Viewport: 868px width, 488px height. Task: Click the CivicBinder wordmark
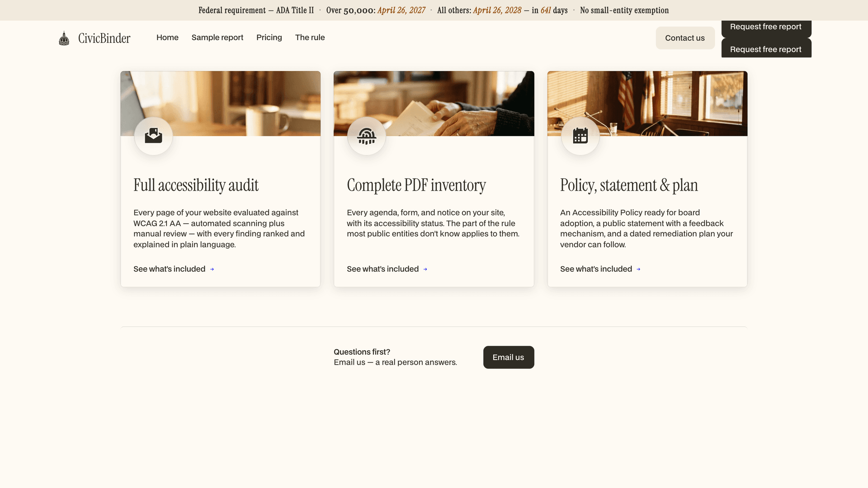pyautogui.click(x=104, y=38)
